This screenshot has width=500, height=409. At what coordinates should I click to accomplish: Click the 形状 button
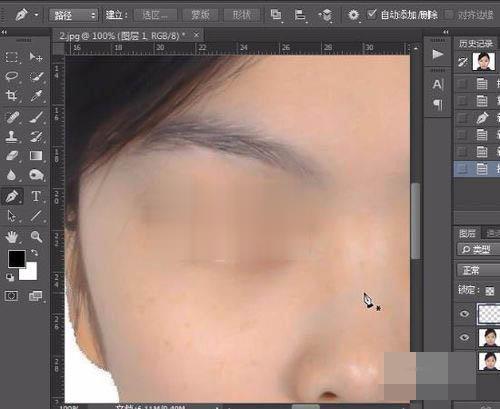(x=241, y=15)
